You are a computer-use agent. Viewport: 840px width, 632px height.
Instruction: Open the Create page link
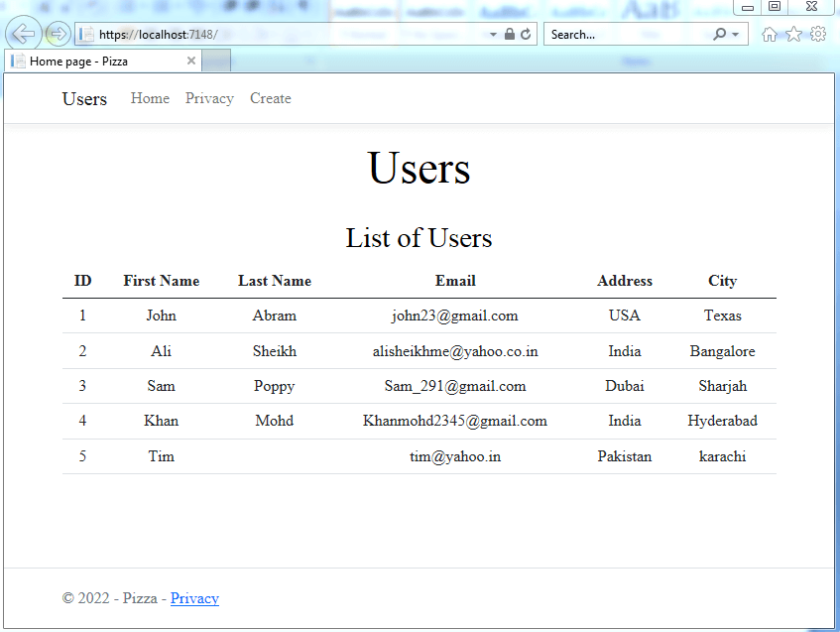click(270, 98)
